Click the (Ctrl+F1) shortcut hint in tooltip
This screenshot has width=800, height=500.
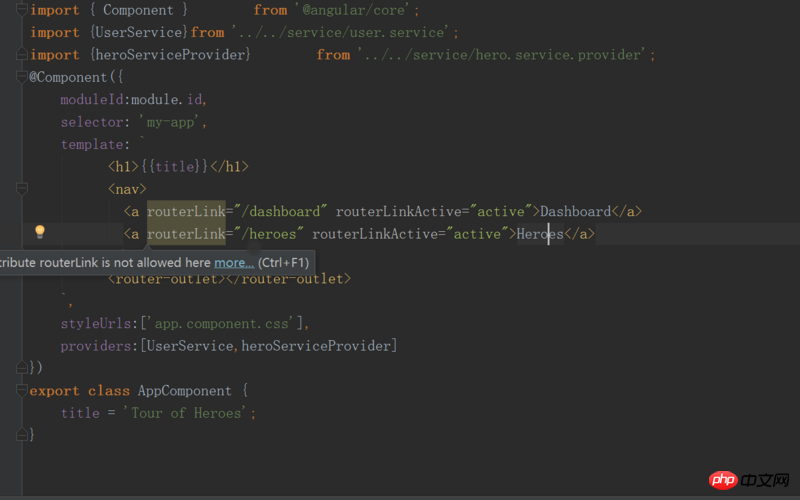pos(283,263)
